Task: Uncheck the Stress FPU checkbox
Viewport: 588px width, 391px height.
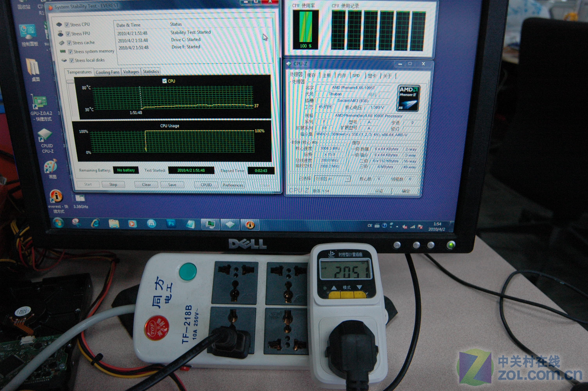Action: (x=68, y=34)
